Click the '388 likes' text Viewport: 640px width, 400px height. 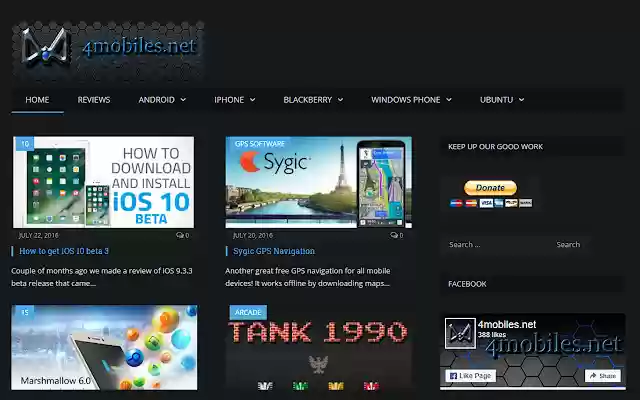click(x=492, y=335)
